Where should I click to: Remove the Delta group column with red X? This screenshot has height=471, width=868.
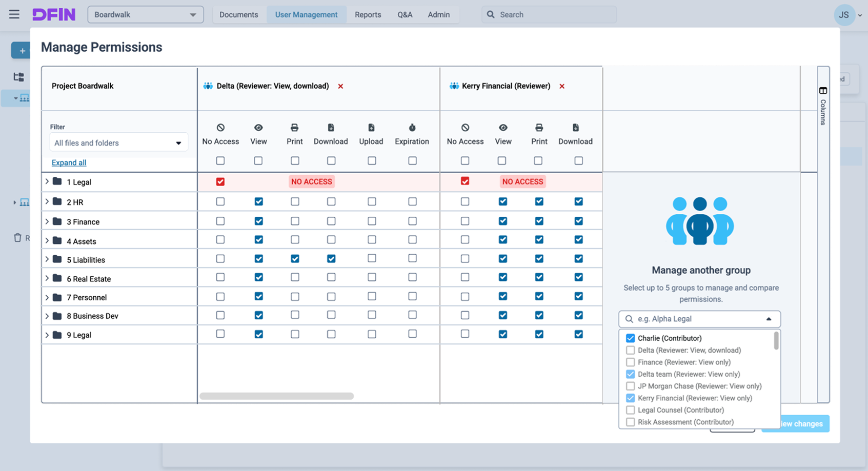coord(340,86)
